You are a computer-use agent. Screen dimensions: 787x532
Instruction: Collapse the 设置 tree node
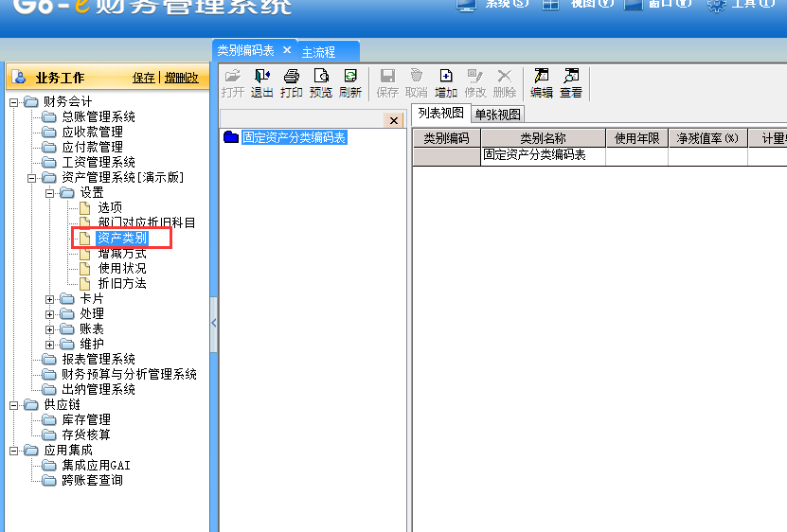point(50,193)
